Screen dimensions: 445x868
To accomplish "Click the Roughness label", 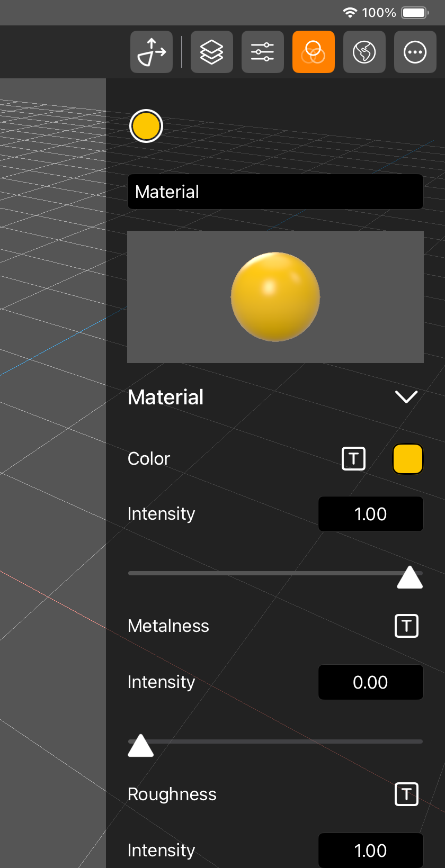I will [172, 794].
